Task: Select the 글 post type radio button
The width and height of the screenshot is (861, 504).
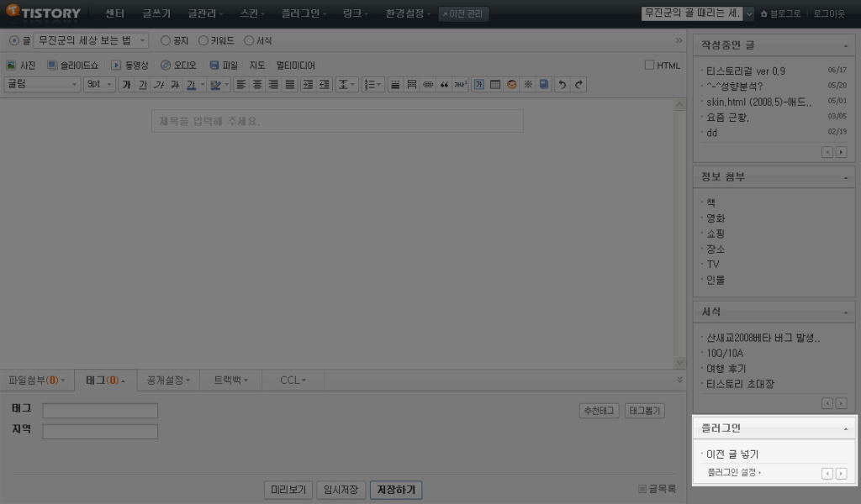Action: [x=14, y=40]
